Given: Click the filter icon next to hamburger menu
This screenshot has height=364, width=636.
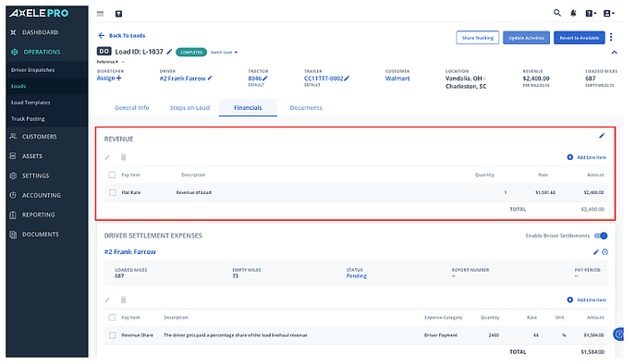Looking at the screenshot, I should click(x=118, y=14).
